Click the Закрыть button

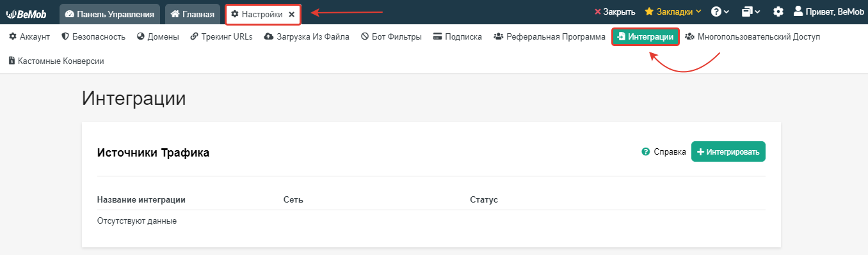tap(615, 12)
